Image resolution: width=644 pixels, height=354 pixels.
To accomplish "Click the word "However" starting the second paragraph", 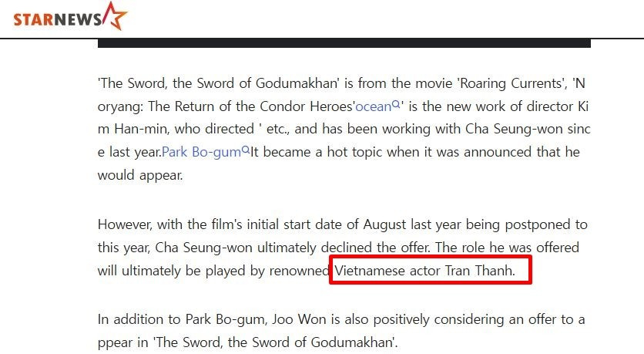I will [124, 225].
